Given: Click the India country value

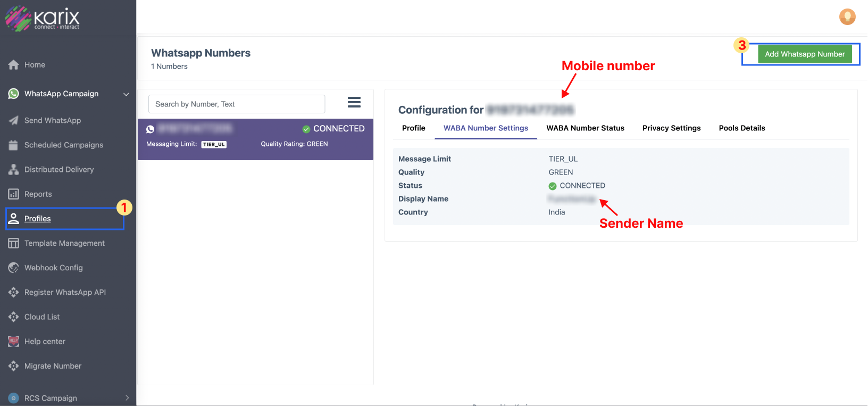Looking at the screenshot, I should pos(557,212).
